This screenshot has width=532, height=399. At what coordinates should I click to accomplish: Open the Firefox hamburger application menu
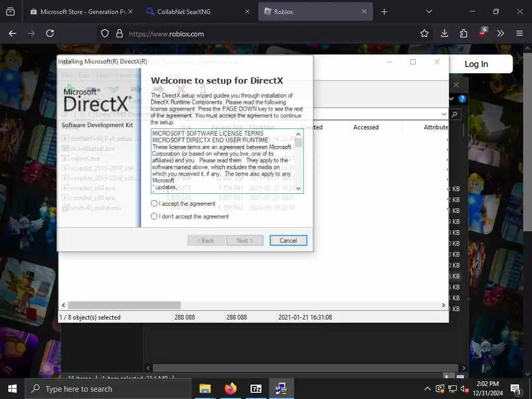(x=520, y=33)
